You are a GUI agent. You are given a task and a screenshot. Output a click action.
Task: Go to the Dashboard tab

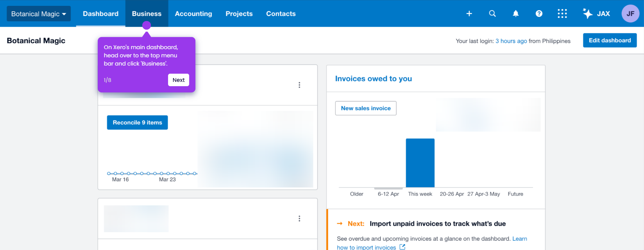click(x=100, y=14)
